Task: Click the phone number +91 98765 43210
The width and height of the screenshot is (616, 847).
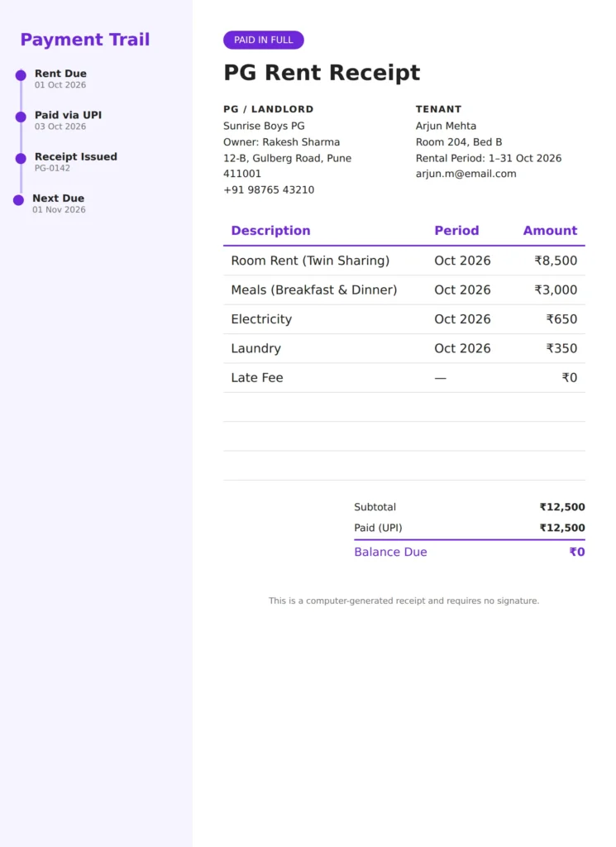Action: (269, 190)
